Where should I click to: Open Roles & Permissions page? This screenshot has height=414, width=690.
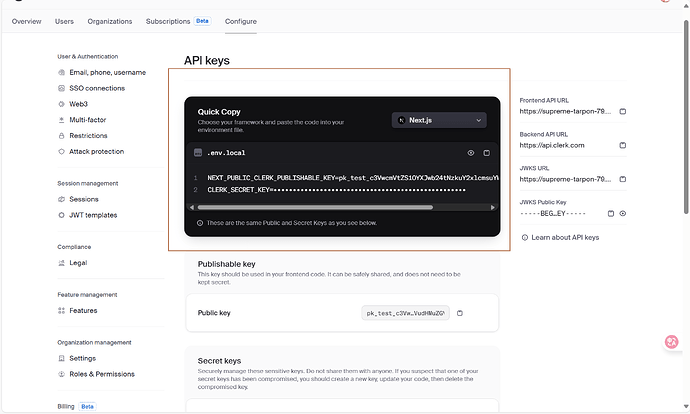pyautogui.click(x=102, y=374)
